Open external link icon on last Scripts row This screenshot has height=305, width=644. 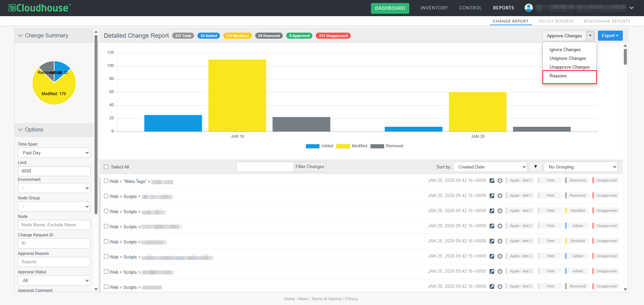[492, 287]
